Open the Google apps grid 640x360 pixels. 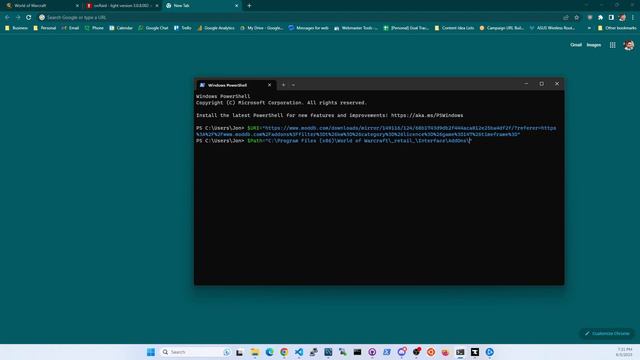point(613,45)
